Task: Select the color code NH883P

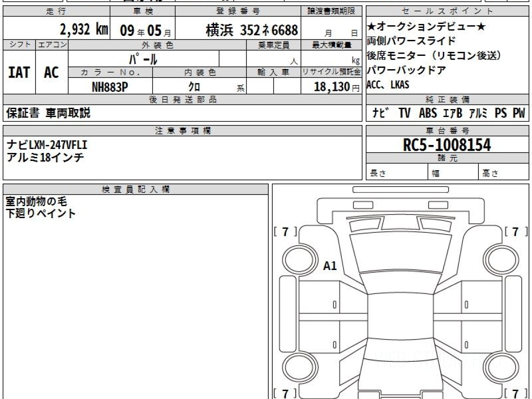Action: point(110,87)
